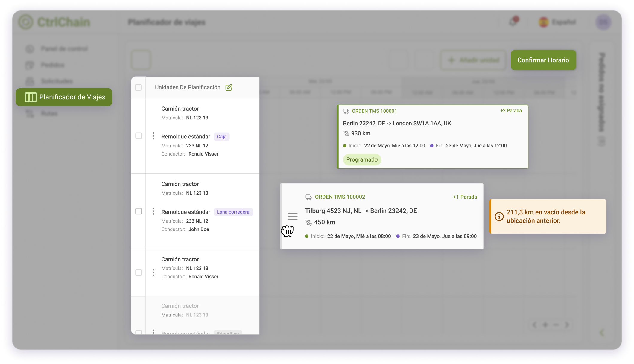Click the truck icon on ORDEN TMS 100001
634x364 pixels.
346,111
